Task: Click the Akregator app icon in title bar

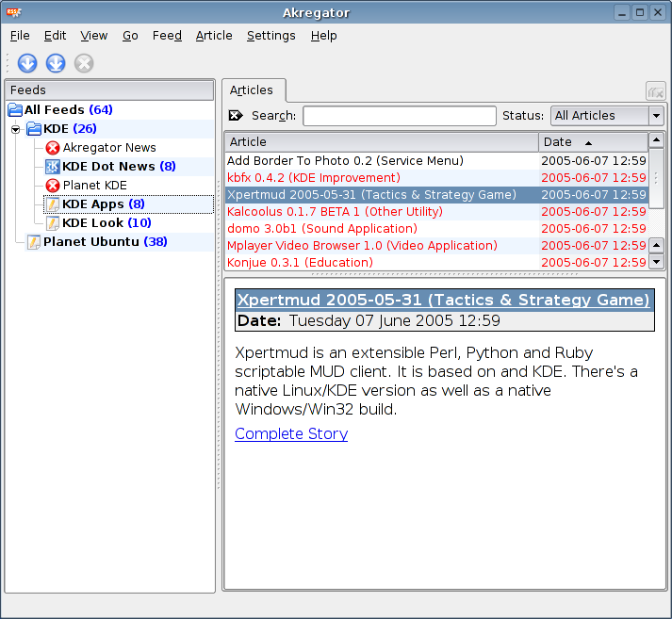Action: click(x=14, y=12)
